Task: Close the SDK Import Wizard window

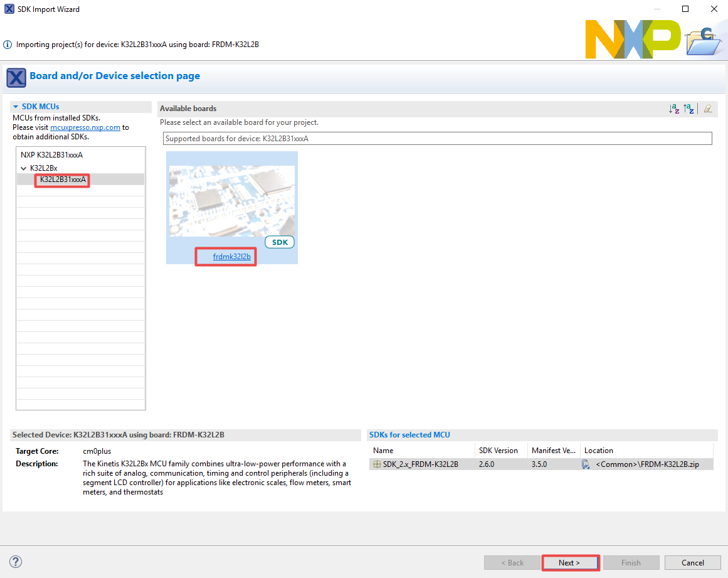Action: point(714,9)
